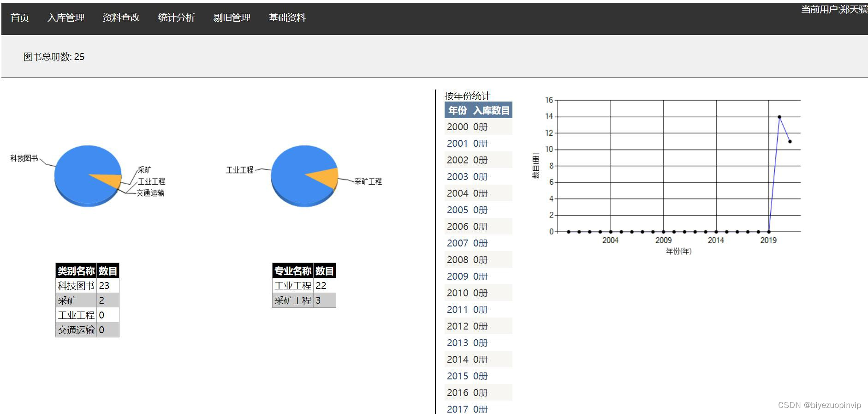Select the 科技图书 table row cell
Screen dimensions: 868x414
point(76,286)
